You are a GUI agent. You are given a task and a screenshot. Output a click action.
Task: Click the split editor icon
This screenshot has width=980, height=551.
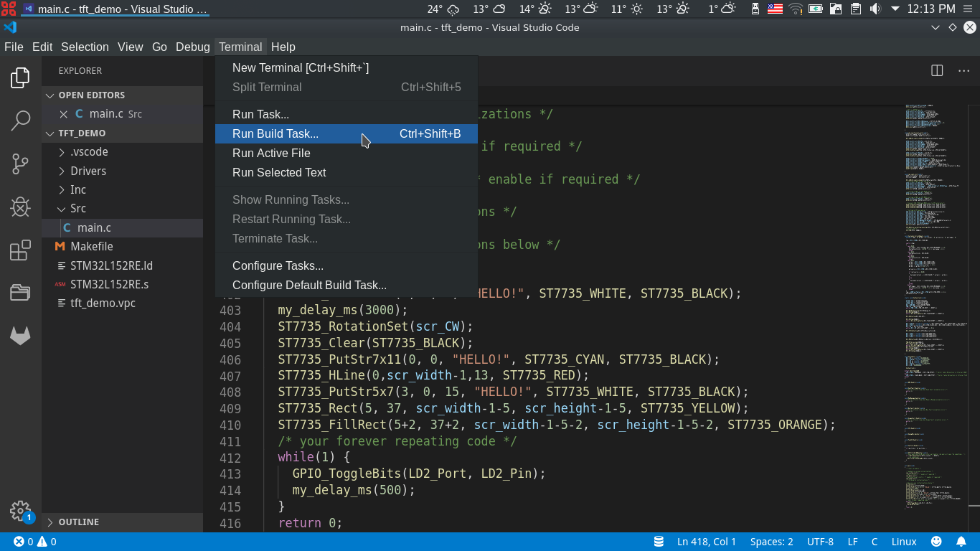937,70
